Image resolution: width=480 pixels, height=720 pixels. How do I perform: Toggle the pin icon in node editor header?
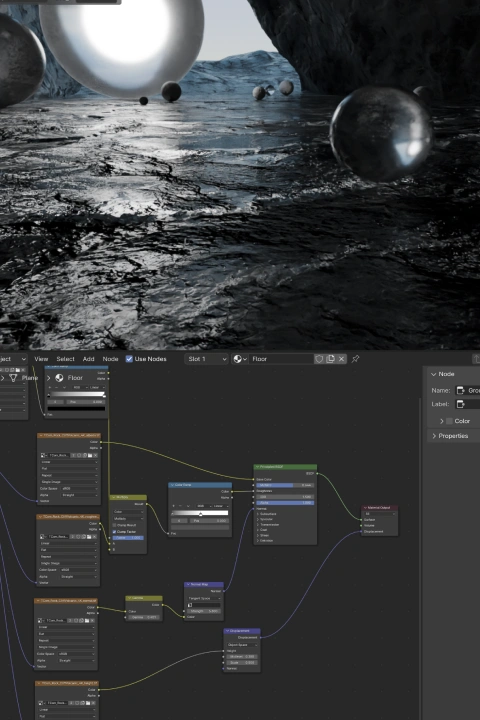coord(355,359)
